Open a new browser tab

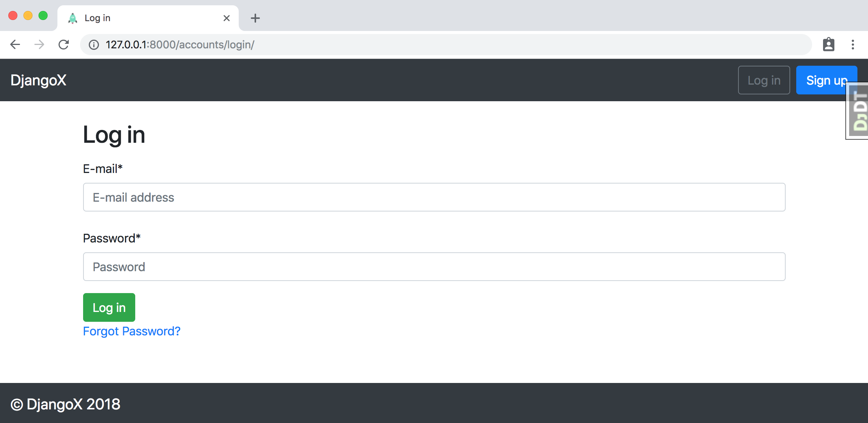pos(255,18)
